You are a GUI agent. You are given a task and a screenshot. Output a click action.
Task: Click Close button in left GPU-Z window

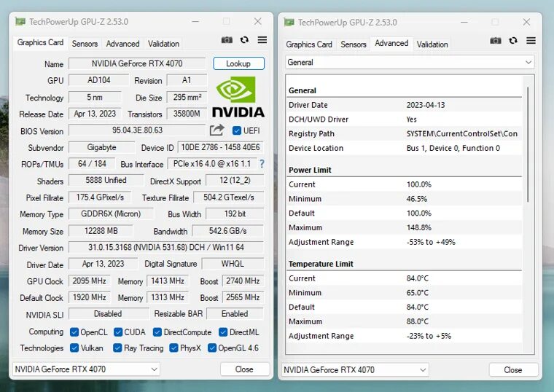tap(244, 369)
